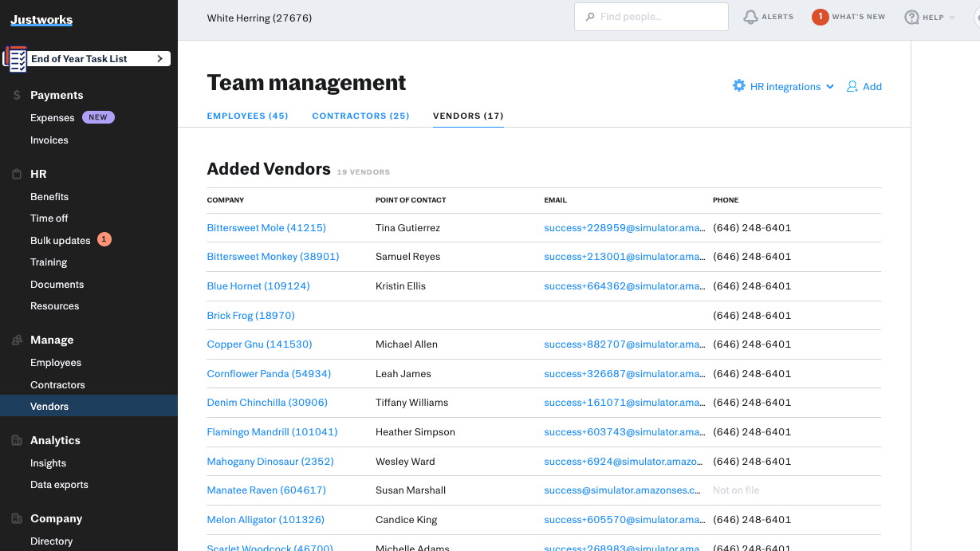Go to Employees under Manage

coord(56,362)
